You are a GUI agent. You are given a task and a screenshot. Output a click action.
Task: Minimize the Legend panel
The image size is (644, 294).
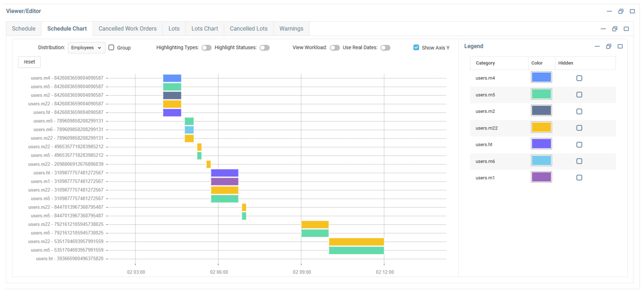[x=597, y=46]
